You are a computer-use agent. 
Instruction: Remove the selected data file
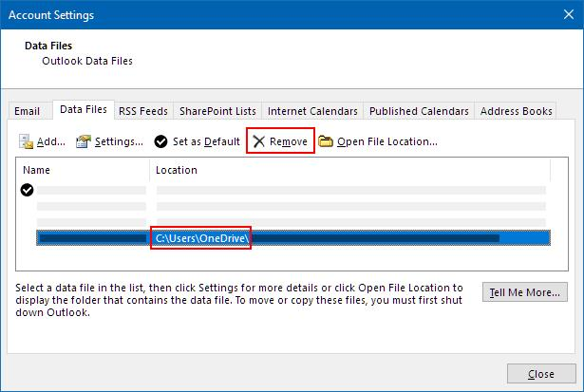[x=280, y=141]
